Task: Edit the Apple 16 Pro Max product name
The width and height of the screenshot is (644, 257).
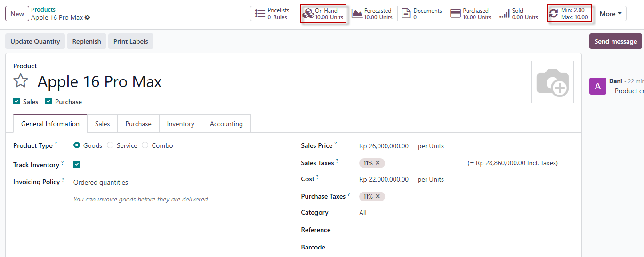Action: [x=99, y=81]
